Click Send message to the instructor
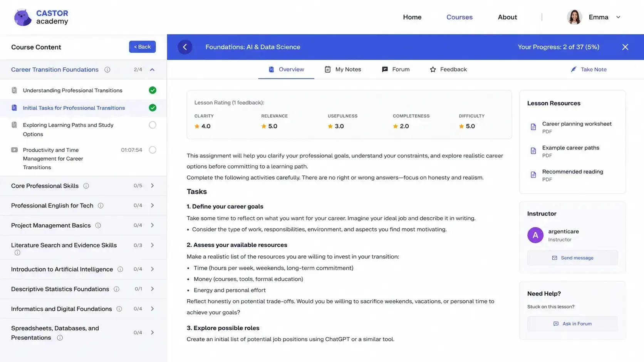The image size is (644, 362). coord(572,258)
